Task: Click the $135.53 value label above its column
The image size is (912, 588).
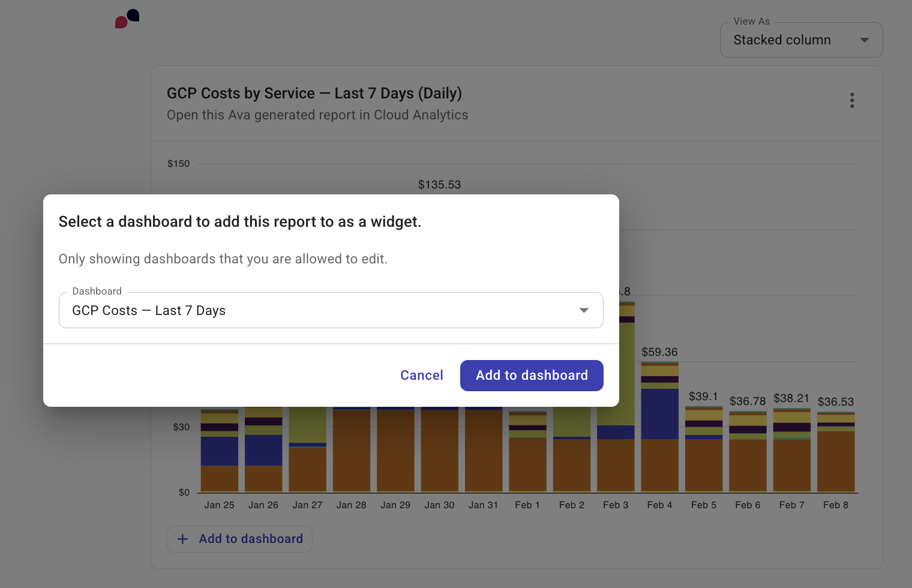Action: click(x=439, y=185)
